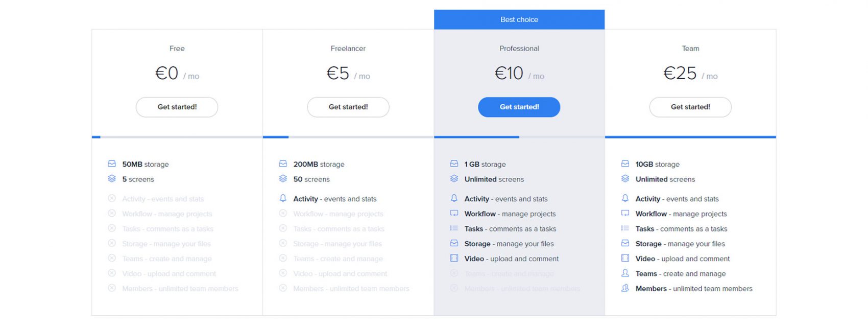The image size is (868, 327).
Task: Click the Storage files icon under the Team plan
Action: click(x=625, y=243)
